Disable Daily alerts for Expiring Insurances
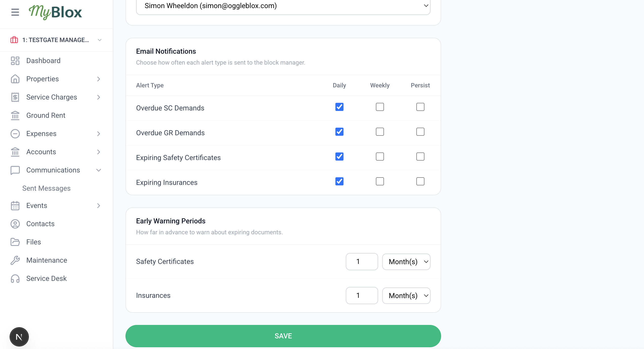The height and width of the screenshot is (349, 644). click(339, 181)
